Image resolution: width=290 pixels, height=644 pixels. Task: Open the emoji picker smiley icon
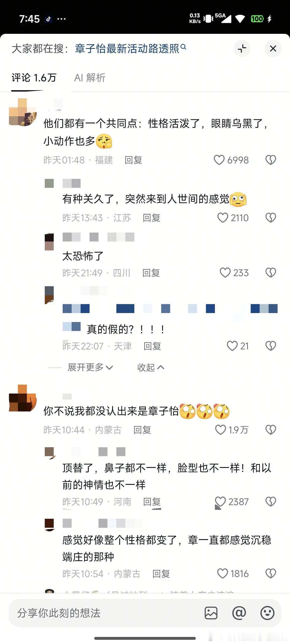click(x=267, y=613)
